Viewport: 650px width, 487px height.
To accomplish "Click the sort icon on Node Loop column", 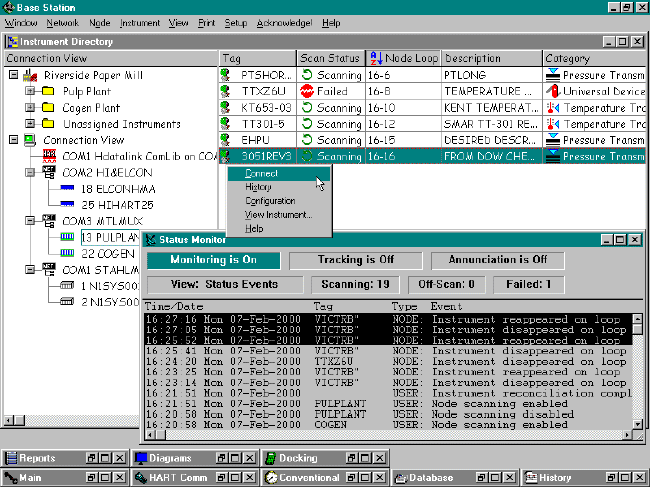I will tap(376, 59).
